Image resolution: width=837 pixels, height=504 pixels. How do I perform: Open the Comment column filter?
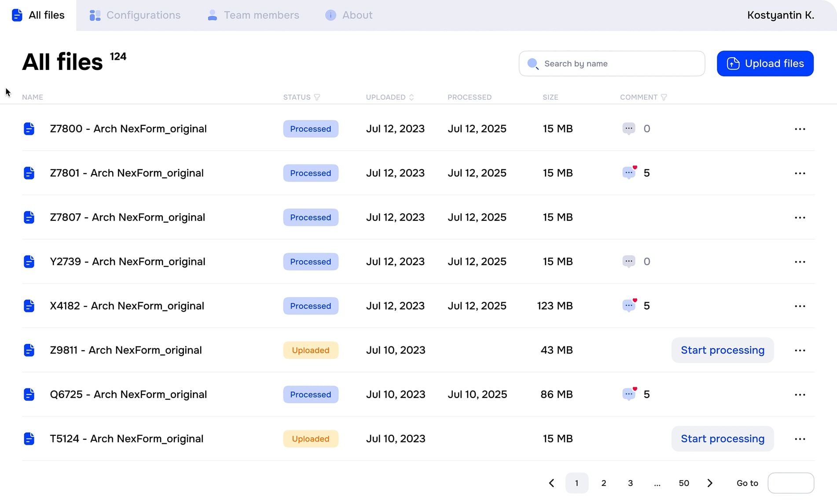coord(664,97)
